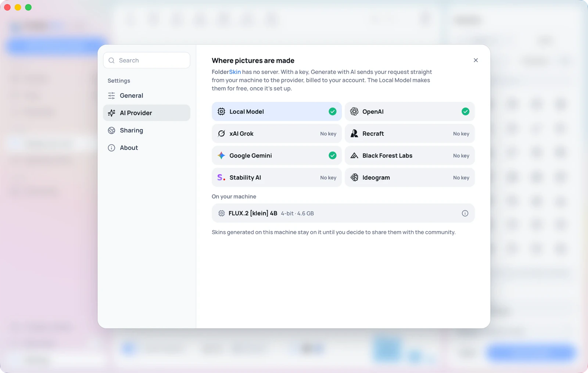Click the FolderSkin name in the description

(x=226, y=72)
